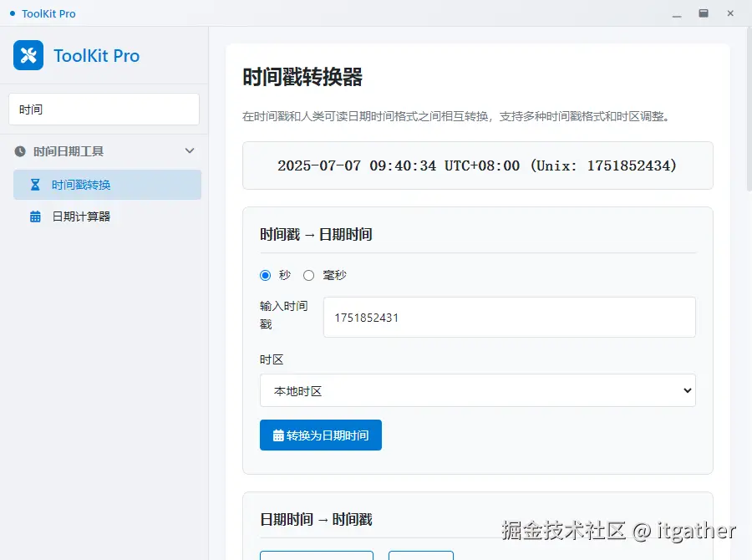Close the ToolKit Pro window

click(x=730, y=13)
